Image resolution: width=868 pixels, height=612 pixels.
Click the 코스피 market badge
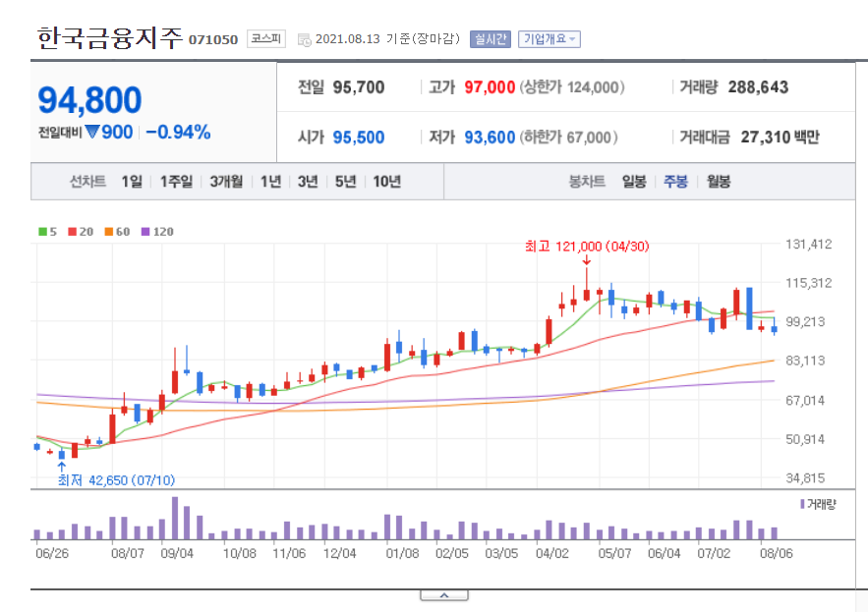pos(266,38)
